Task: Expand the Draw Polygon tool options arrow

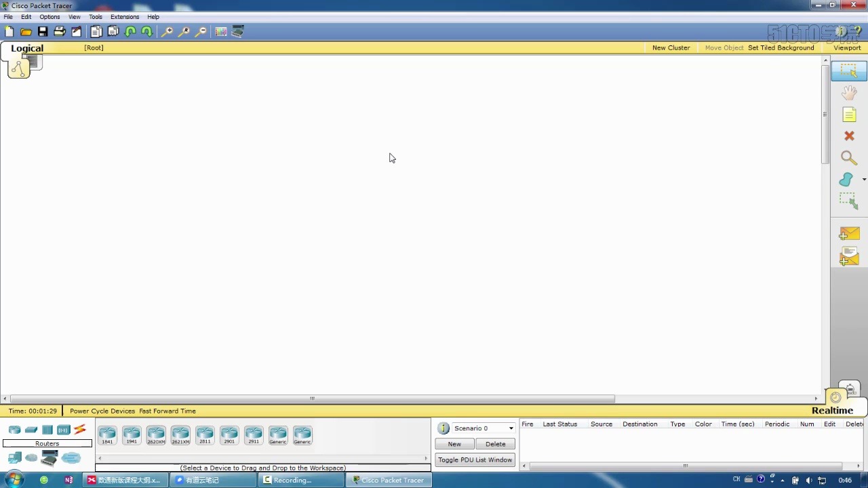Action: (864, 180)
